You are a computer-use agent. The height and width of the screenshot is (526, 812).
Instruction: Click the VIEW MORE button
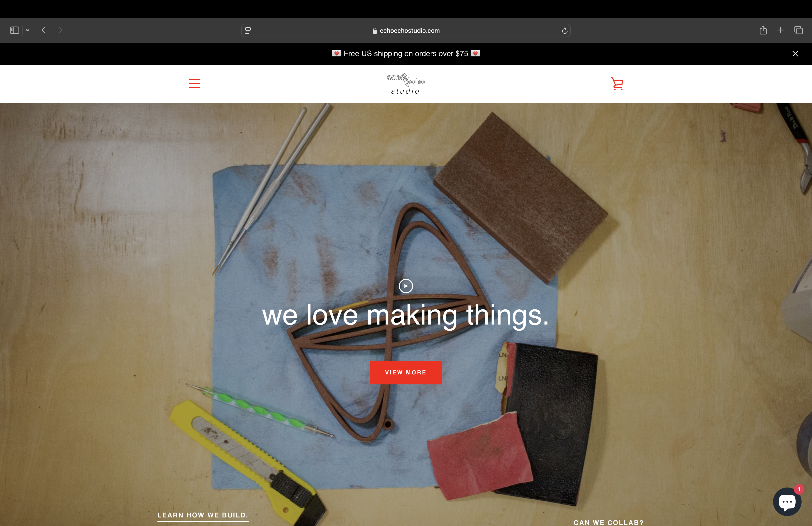click(x=406, y=372)
